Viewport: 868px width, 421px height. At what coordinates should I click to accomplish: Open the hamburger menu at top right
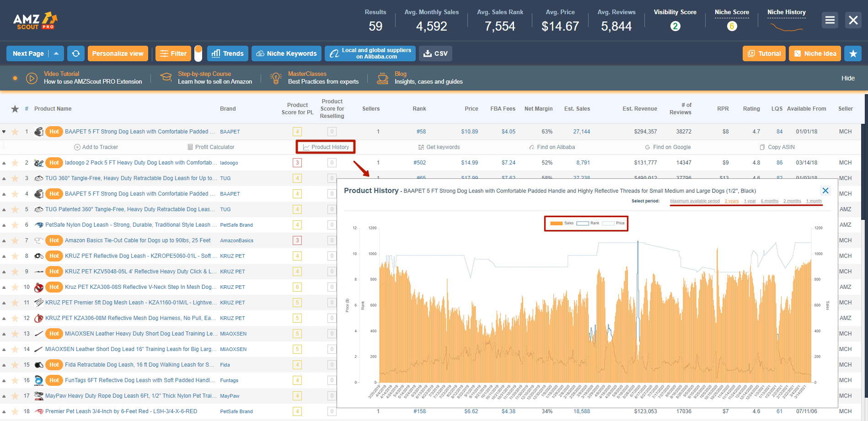coord(830,20)
